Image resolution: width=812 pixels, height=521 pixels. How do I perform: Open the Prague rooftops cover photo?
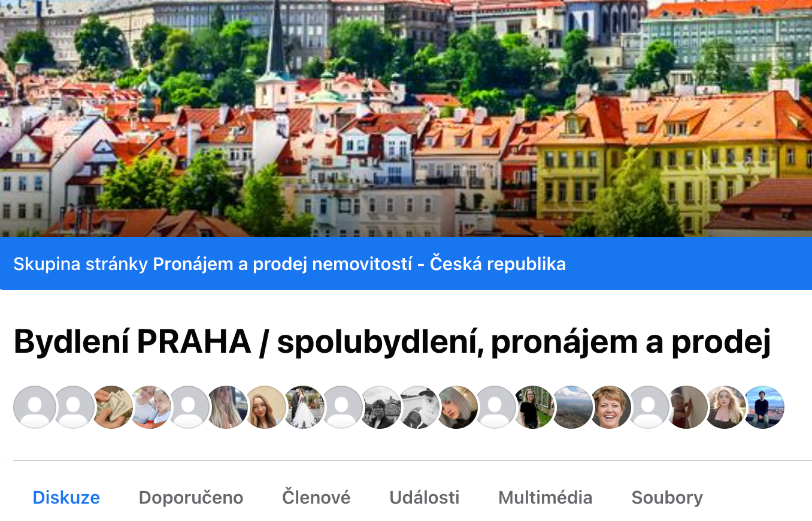pos(406,119)
